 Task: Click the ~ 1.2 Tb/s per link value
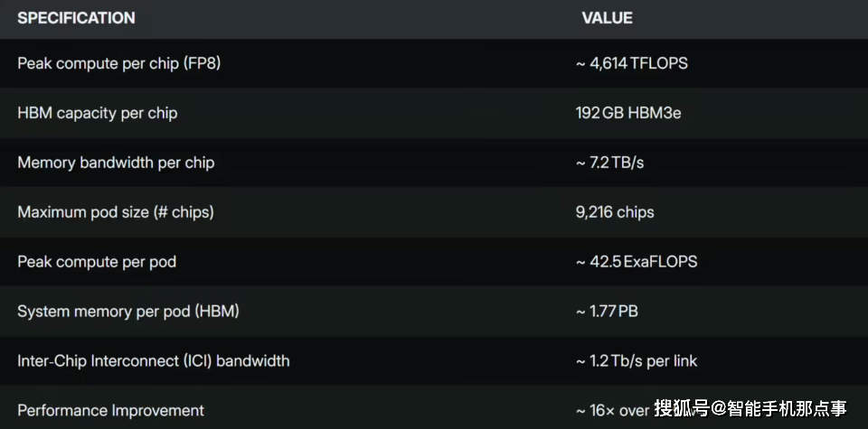click(637, 361)
